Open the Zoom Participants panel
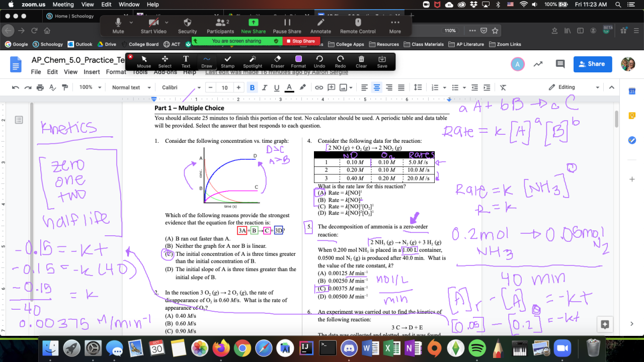 pyautogui.click(x=221, y=26)
